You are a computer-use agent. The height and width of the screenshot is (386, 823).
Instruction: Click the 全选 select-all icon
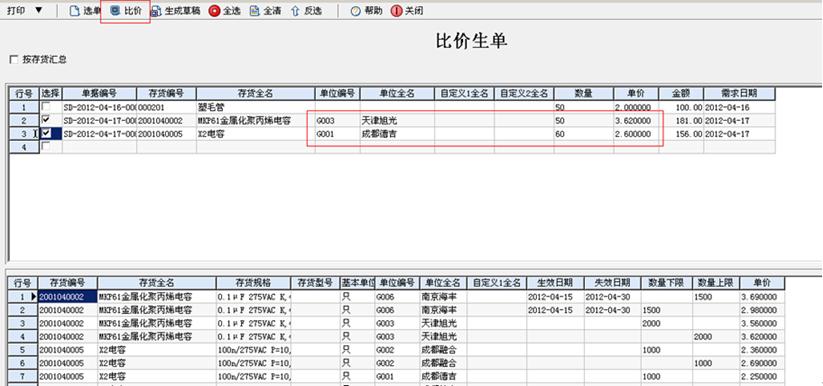click(214, 11)
